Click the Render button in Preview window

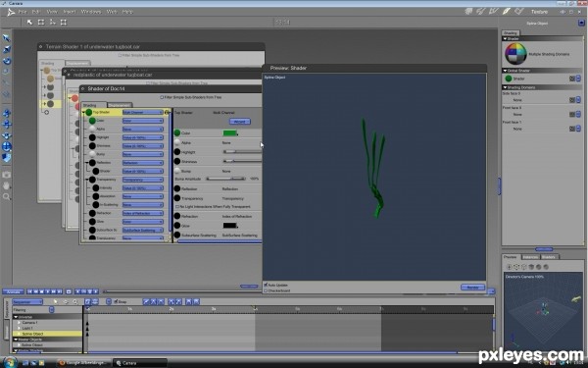(x=472, y=288)
